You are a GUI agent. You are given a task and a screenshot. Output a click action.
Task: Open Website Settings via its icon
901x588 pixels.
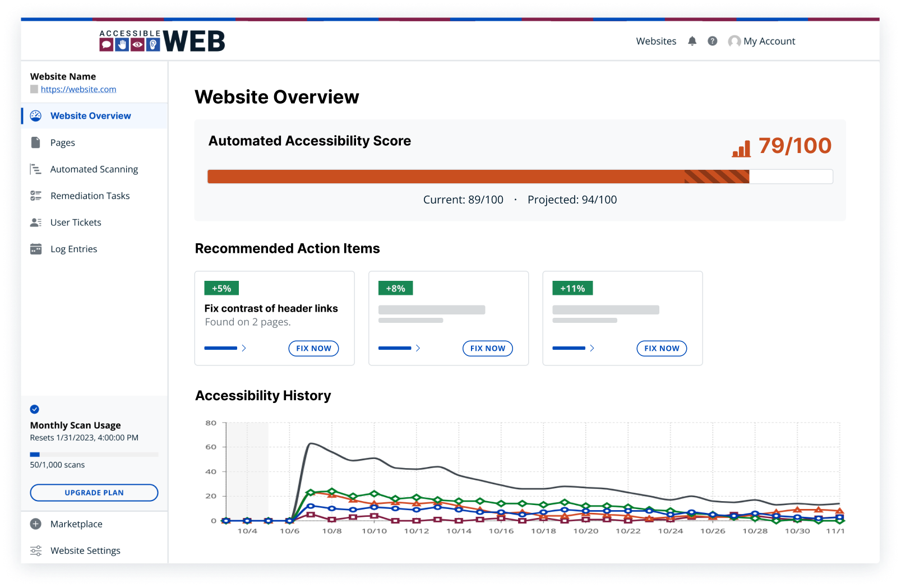click(35, 550)
